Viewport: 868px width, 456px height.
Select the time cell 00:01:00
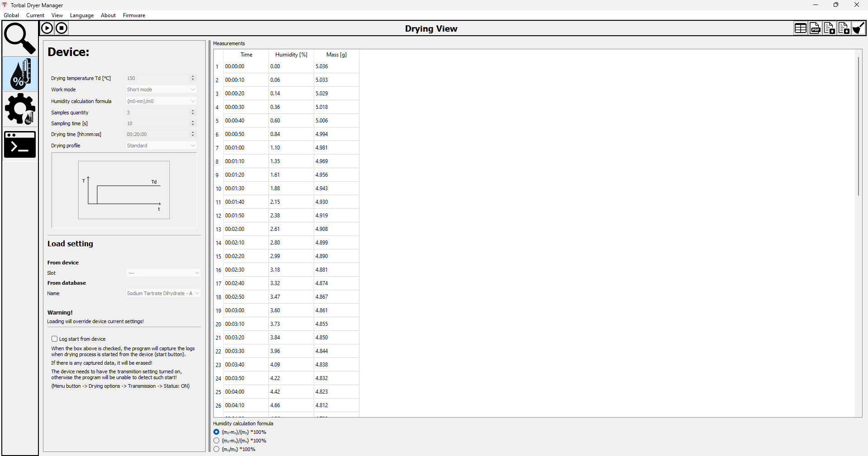pyautogui.click(x=246, y=148)
